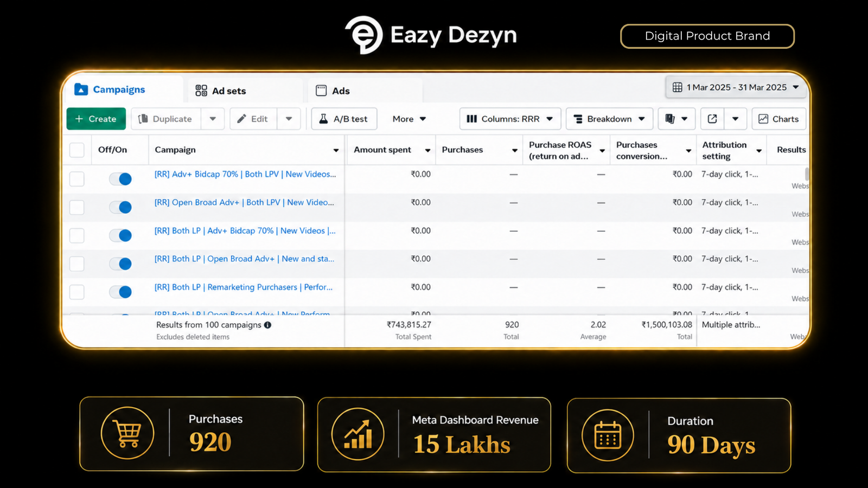The height and width of the screenshot is (488, 868).
Task: Select checkbox for Both LP Adv+ Bidcap 70% campaign
Action: [77, 235]
